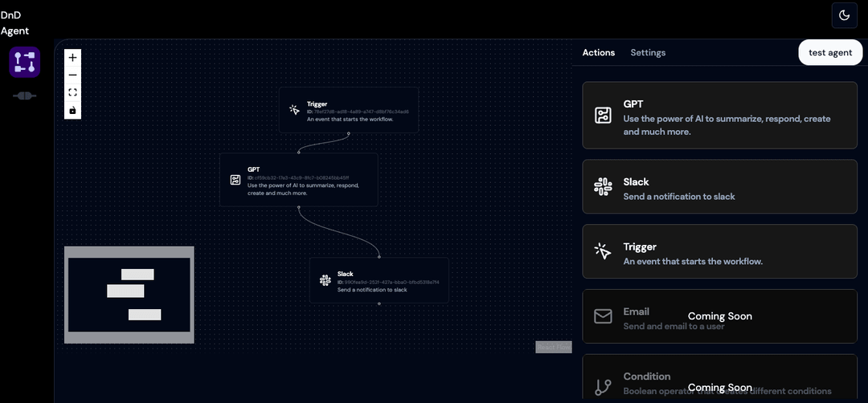This screenshot has height=403, width=868.
Task: Click the DnD Agent title text
Action: [15, 23]
